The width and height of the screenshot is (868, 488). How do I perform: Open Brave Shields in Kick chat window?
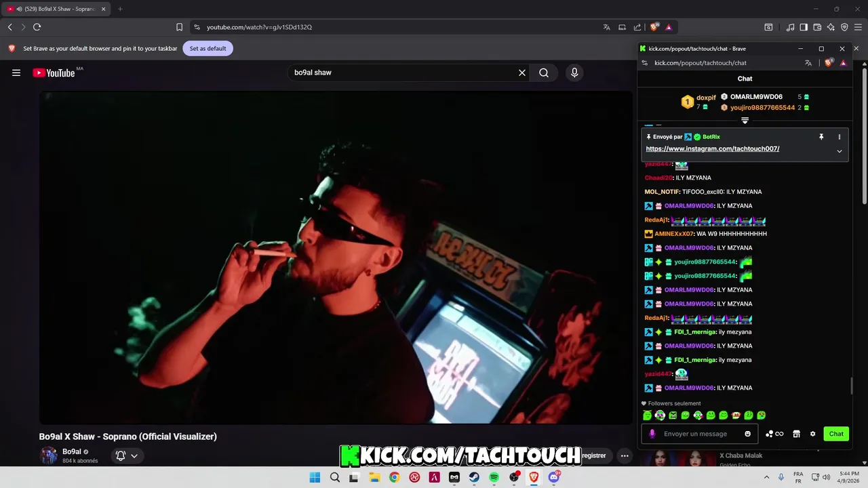829,63
